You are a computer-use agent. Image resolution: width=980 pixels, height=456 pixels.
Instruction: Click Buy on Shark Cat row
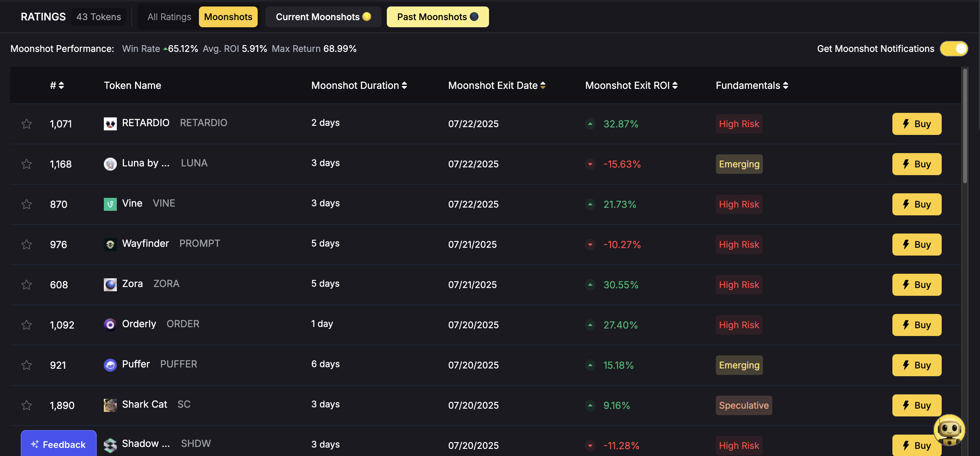[916, 405]
